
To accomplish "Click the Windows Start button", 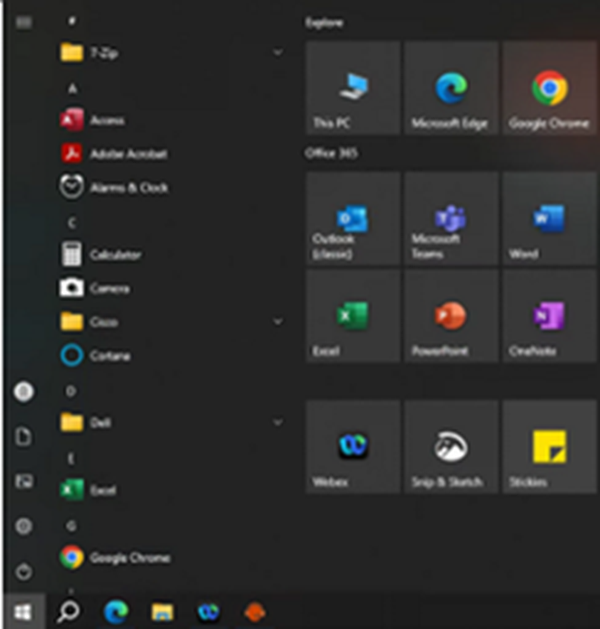I will click(22, 612).
